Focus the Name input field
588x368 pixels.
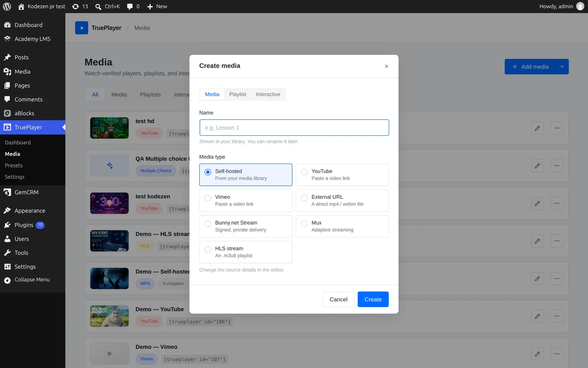click(x=294, y=128)
